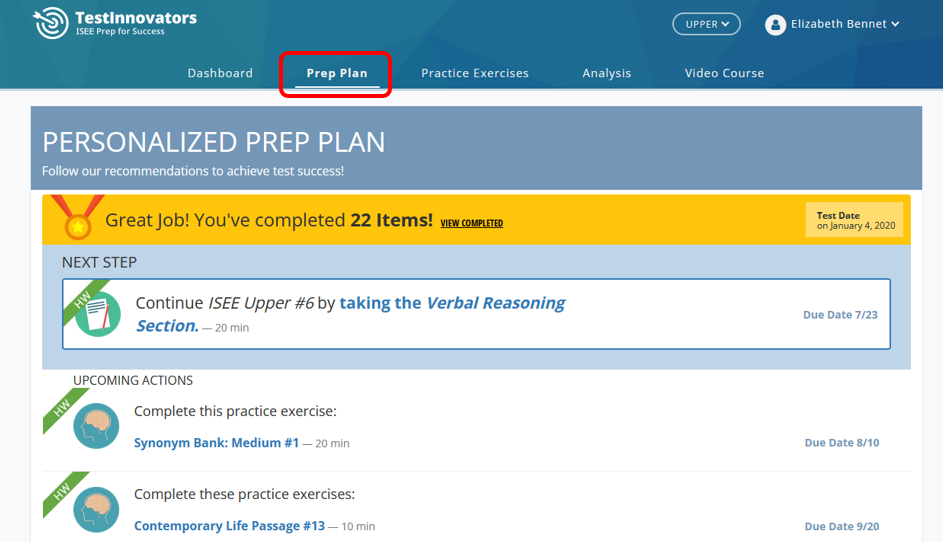Image resolution: width=943 pixels, height=542 pixels.
Task: Click the VIEW COMPLETED link
Action: pos(472,223)
